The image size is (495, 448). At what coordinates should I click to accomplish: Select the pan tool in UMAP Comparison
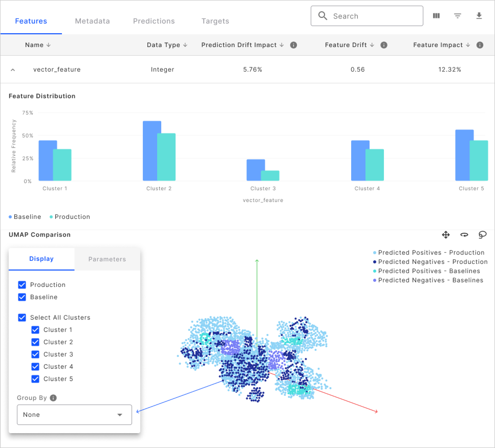[x=446, y=235]
